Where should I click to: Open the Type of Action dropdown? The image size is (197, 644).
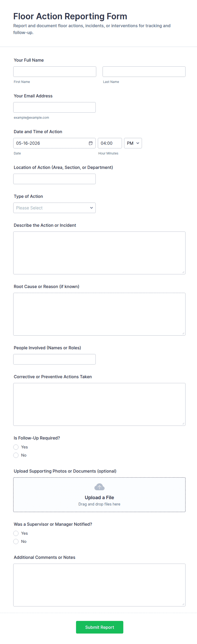coord(54,208)
